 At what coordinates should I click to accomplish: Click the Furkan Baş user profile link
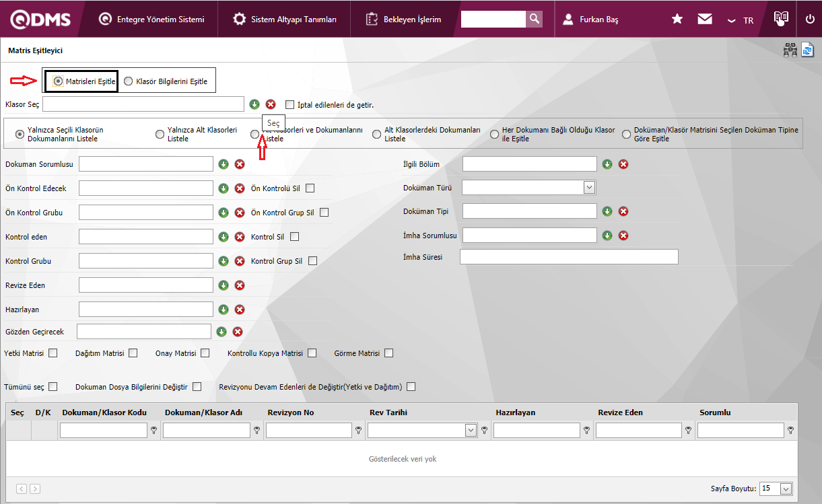[591, 20]
